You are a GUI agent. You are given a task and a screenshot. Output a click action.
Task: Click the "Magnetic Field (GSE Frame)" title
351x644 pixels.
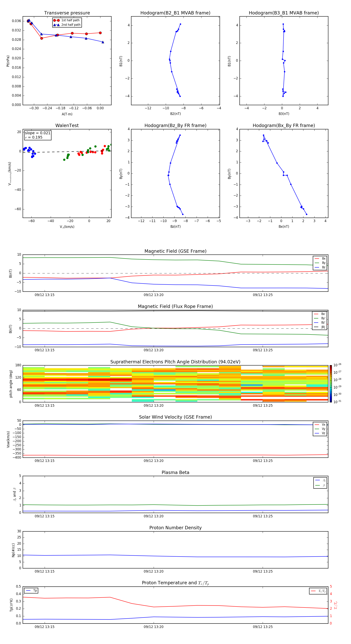click(175, 251)
